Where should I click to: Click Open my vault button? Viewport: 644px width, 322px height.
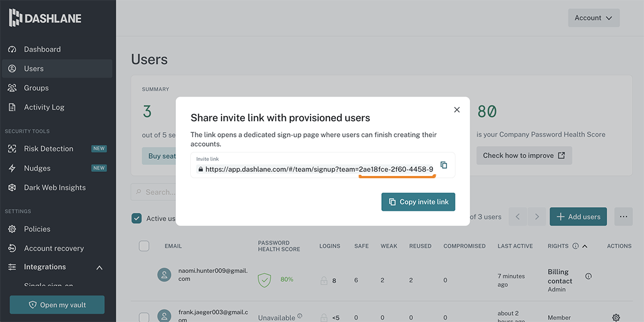57,305
